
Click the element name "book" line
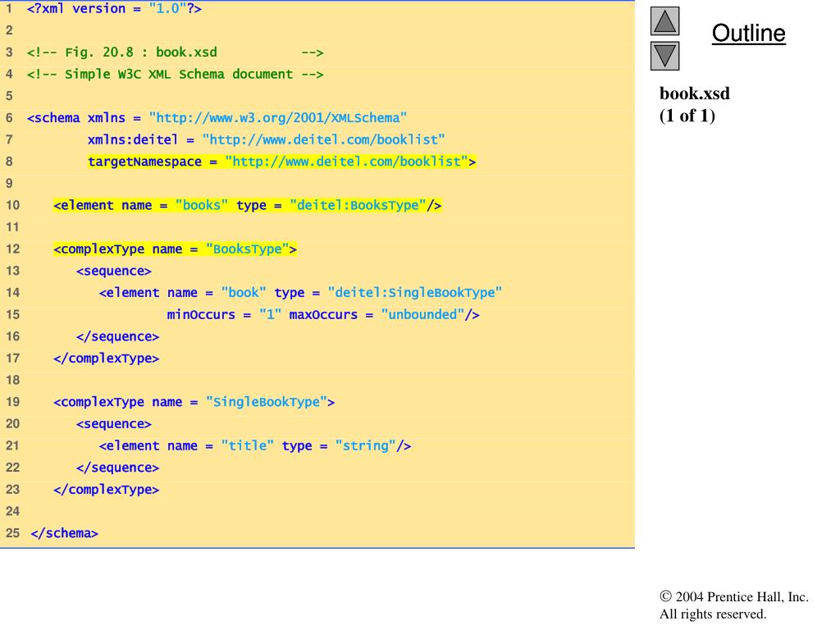coord(300,293)
